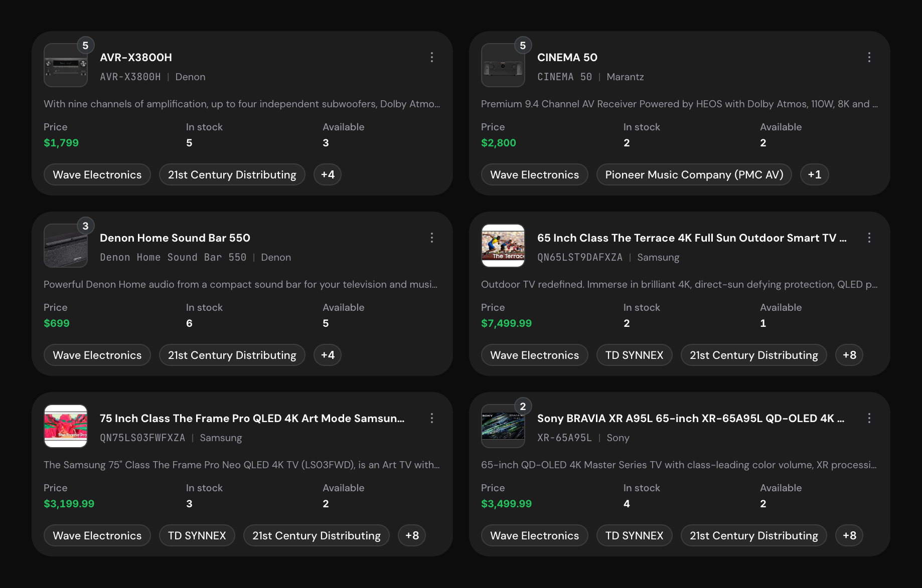Open the AVR-X3800H card's three-dot menu
This screenshot has height=588, width=922.
point(432,57)
